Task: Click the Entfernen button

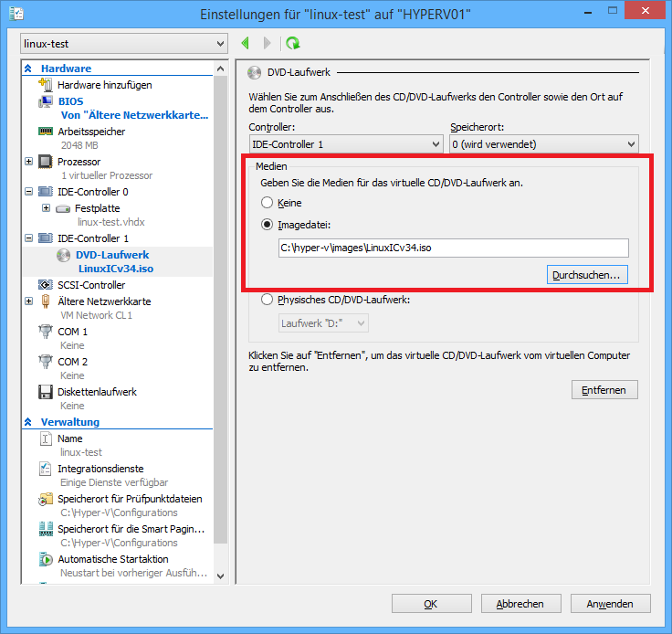Action: (x=604, y=390)
